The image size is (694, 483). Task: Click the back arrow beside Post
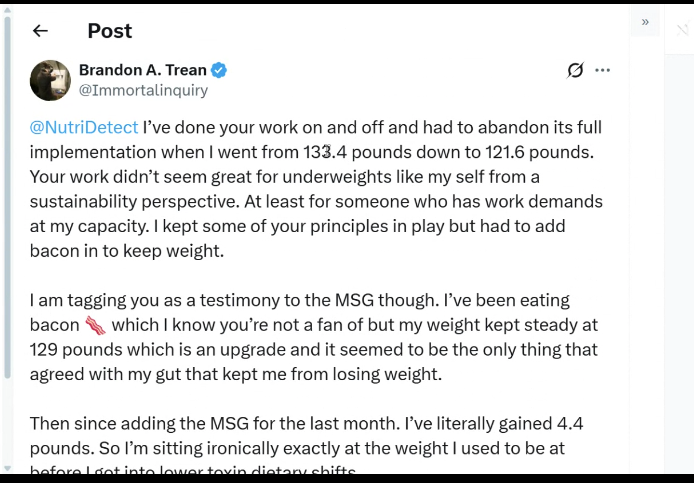click(40, 31)
